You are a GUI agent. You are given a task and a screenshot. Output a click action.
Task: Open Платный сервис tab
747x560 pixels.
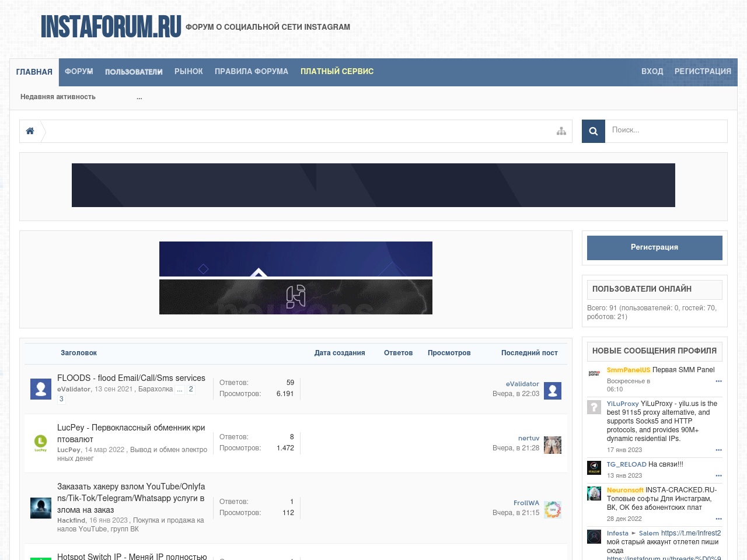[337, 71]
